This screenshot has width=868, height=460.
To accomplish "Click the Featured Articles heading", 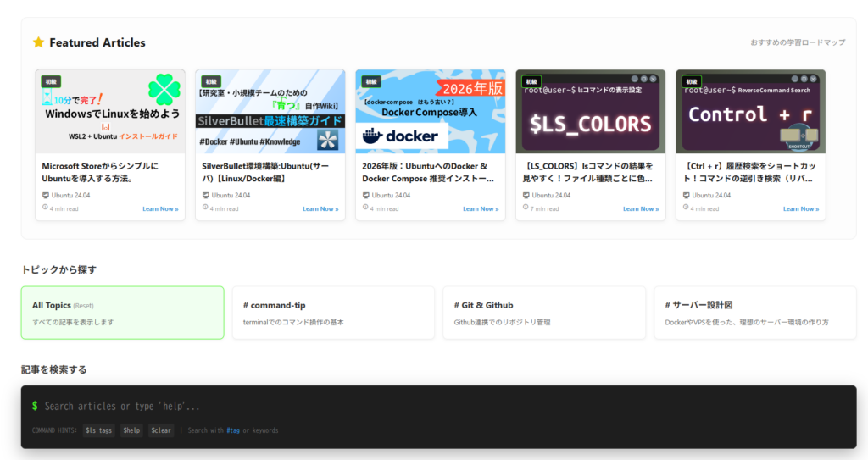I will [97, 42].
